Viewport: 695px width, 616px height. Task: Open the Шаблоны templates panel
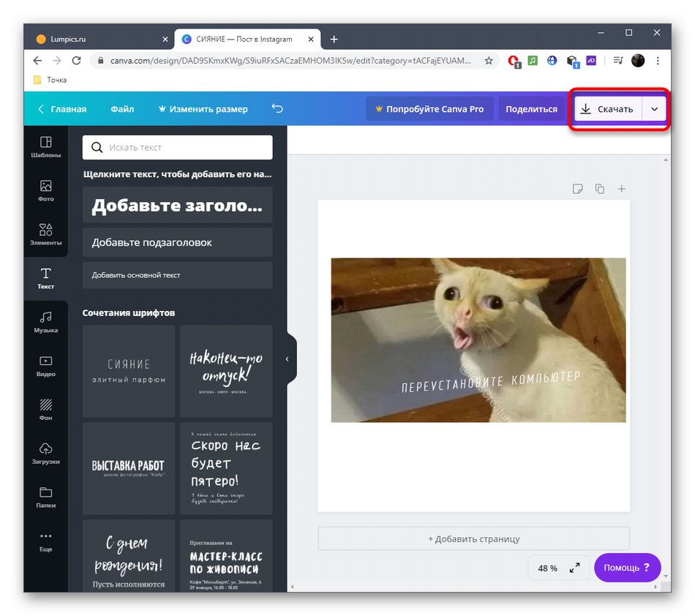coord(45,147)
